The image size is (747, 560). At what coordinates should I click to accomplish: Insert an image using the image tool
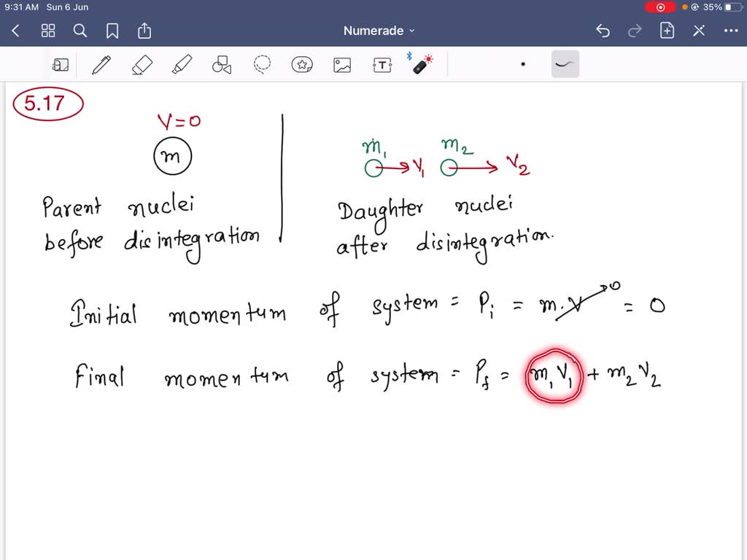[x=341, y=64]
